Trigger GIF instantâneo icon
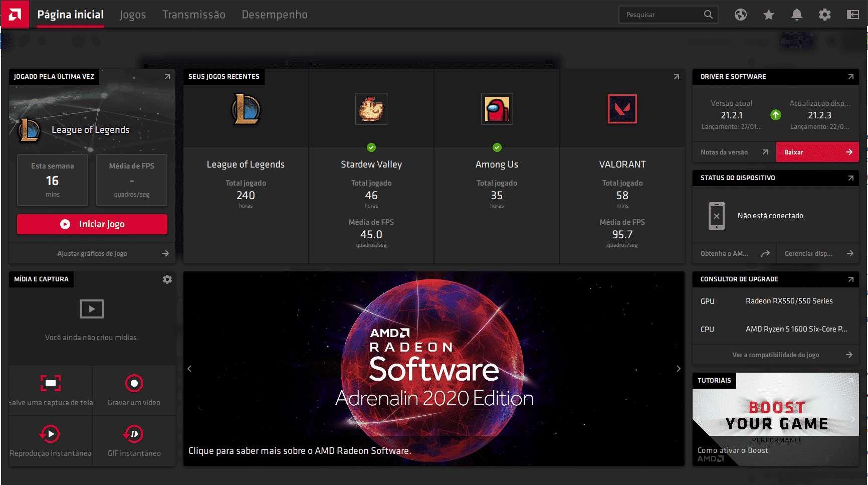 [x=133, y=433]
